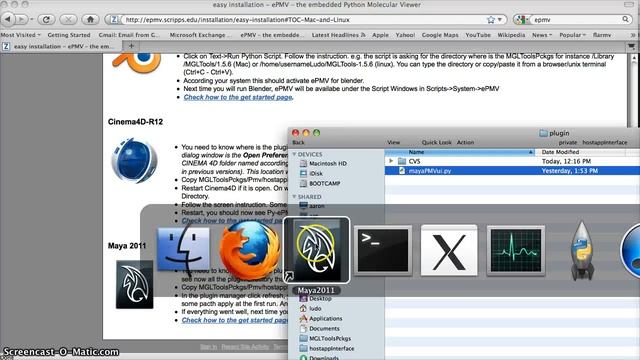This screenshot has width=640, height=360.
Task: Click Blender 'Check how to the get started page' link
Action: pyautogui.click(x=238, y=97)
